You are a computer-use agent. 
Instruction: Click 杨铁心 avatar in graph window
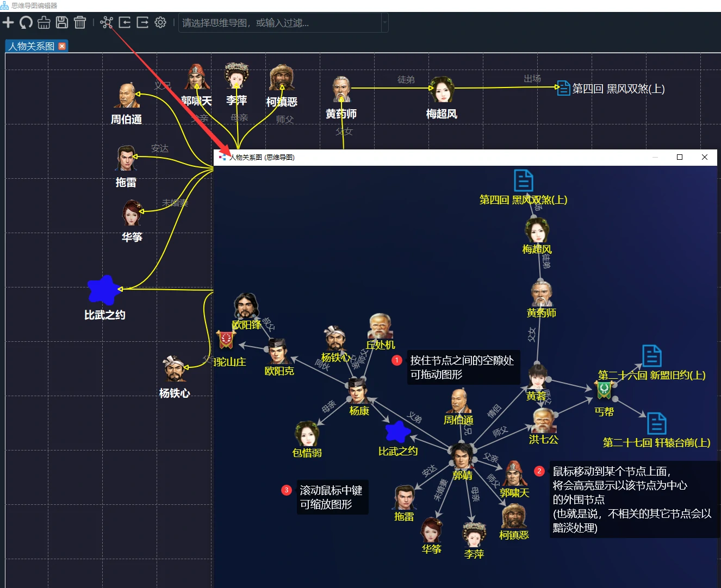335,339
